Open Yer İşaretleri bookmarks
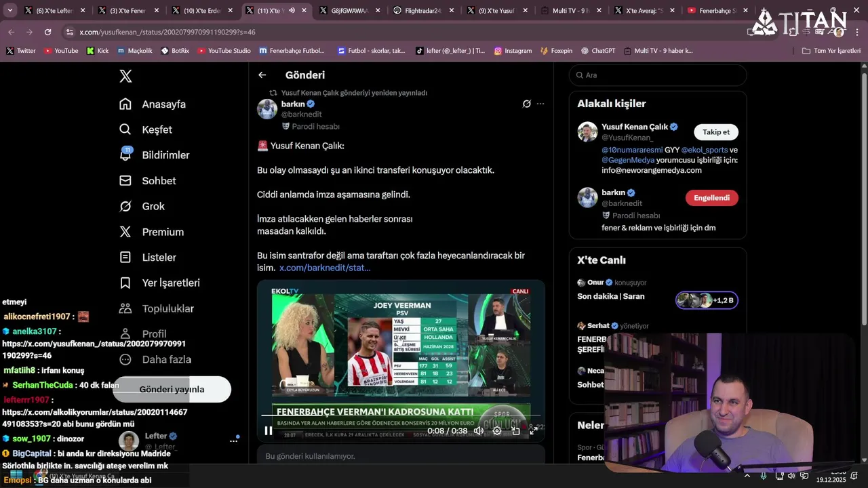 pyautogui.click(x=159, y=283)
